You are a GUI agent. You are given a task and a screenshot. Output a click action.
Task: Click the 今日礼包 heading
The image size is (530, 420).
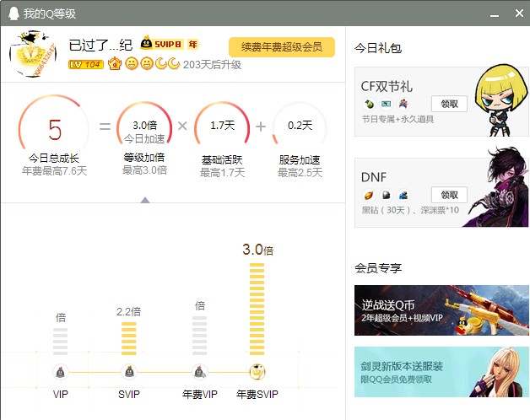[378, 48]
